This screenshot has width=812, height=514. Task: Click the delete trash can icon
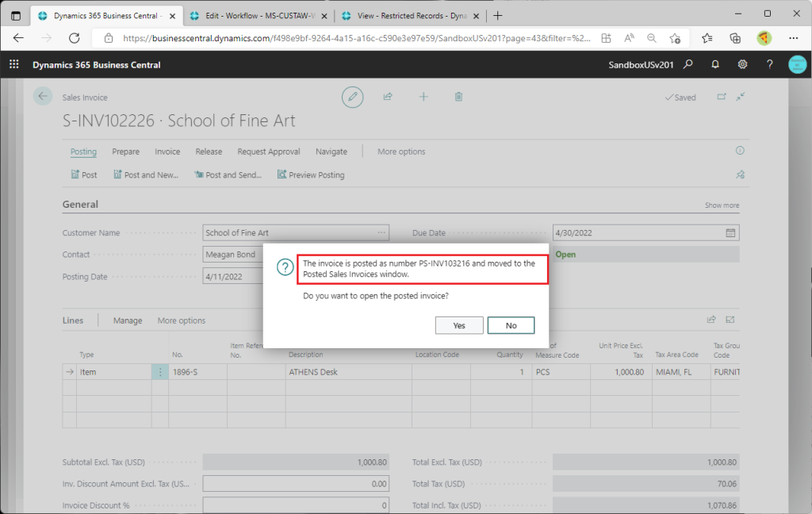coord(458,97)
